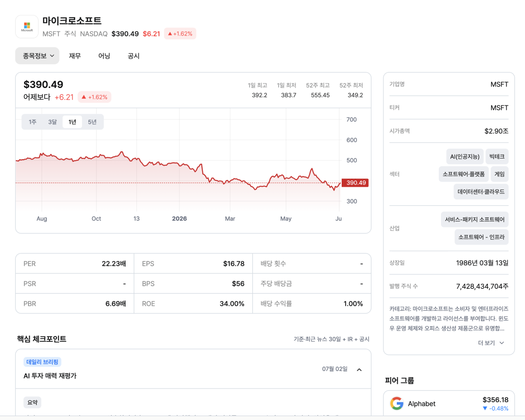Click the EPS value $16.78
The image size is (525, 420).
234,264
